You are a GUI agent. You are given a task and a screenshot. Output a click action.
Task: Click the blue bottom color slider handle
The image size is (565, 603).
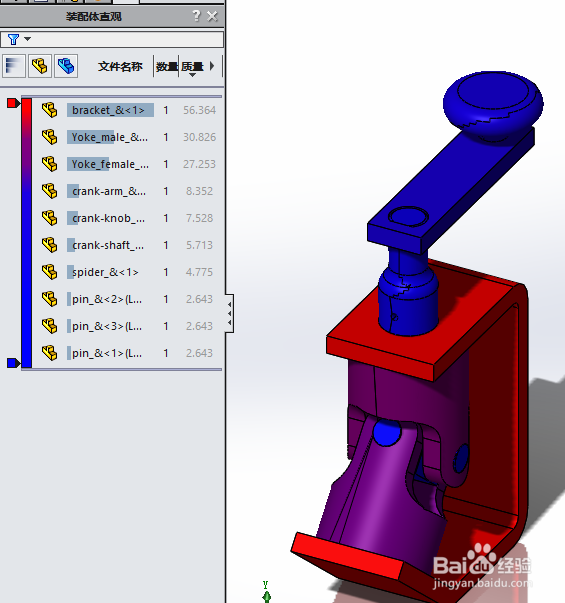click(13, 363)
